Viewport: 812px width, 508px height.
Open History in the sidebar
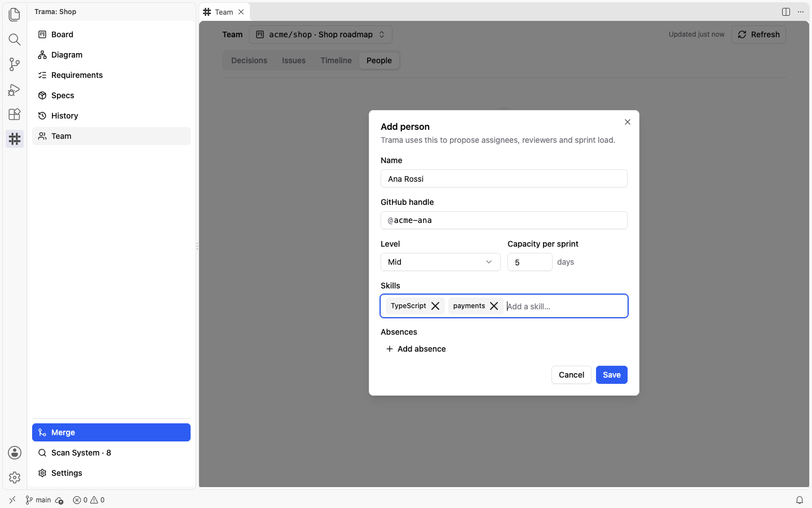pos(111,116)
